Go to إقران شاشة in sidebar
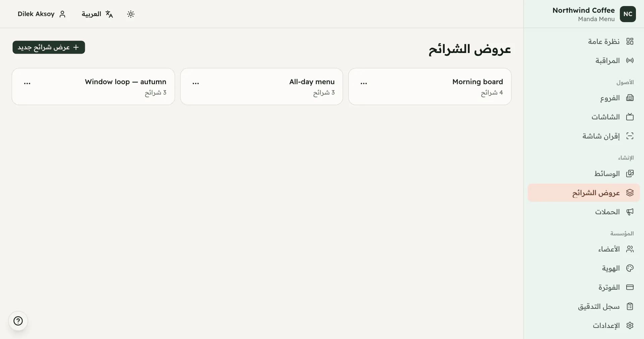Image resolution: width=644 pixels, height=339 pixels. pos(584,136)
